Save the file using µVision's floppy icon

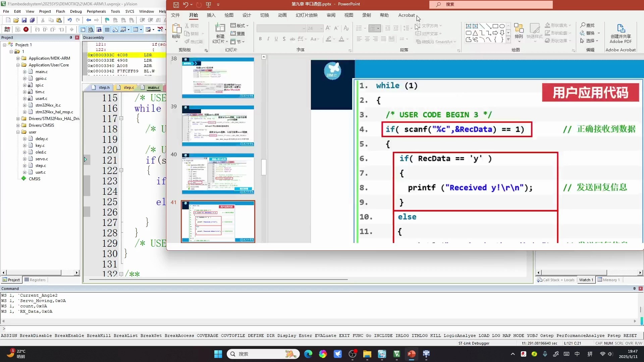[x=24, y=20]
